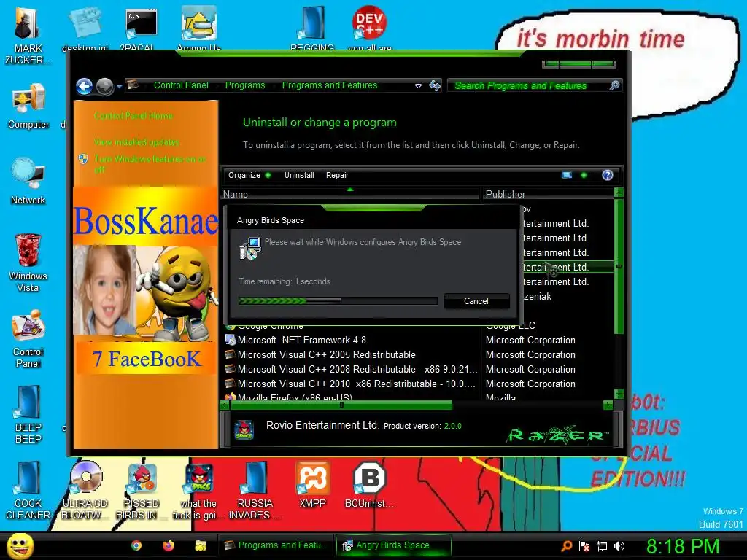The height and width of the screenshot is (560, 747).
Task: Open the DEV C++ desktop icon
Action: tap(369, 28)
